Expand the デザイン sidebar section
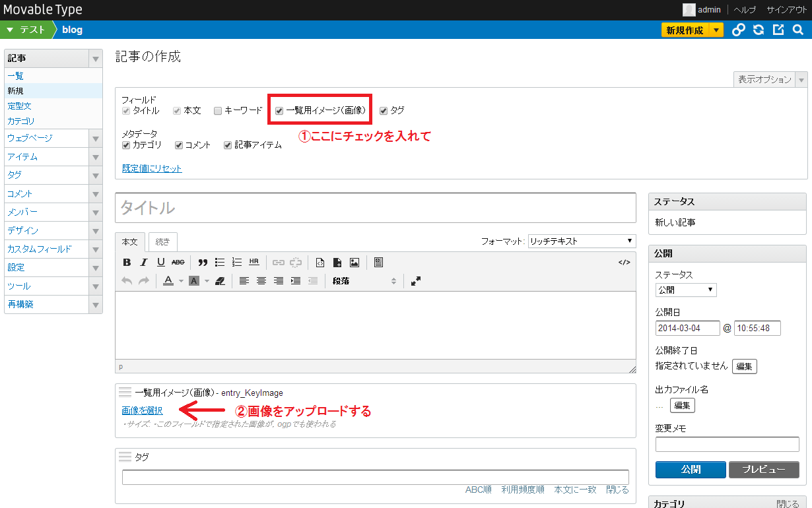The height and width of the screenshot is (508, 812). 95,230
